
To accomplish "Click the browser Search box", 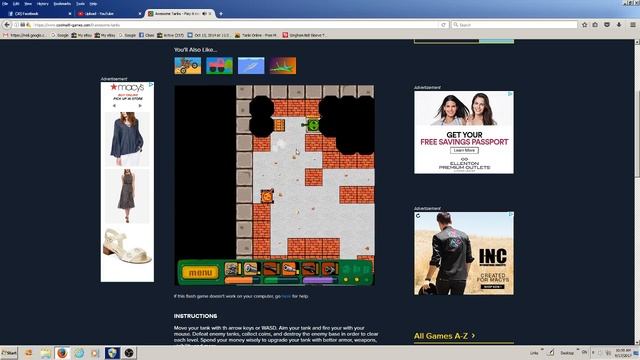I will click(x=514, y=25).
